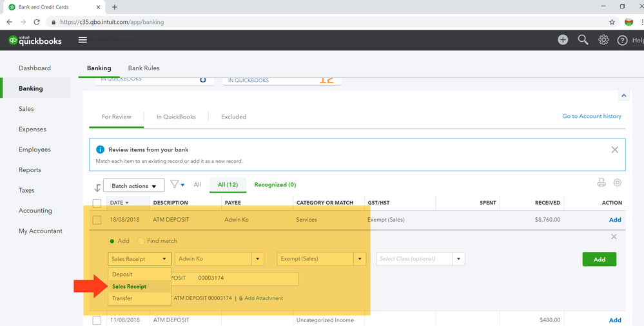644x326 pixels.
Task: Check the 18/08/2018 ATM DEPOSIT row checkbox
Action: click(97, 220)
